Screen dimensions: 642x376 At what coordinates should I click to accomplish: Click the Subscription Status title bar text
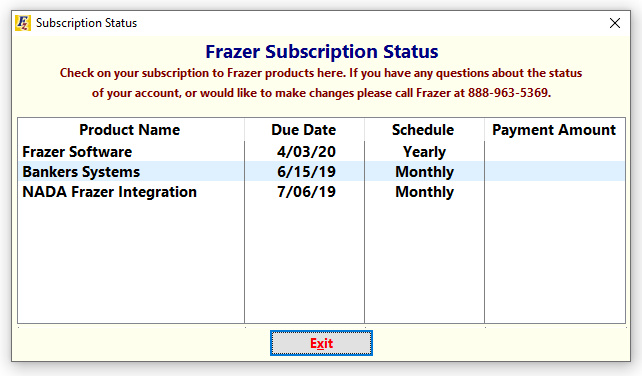(x=86, y=23)
